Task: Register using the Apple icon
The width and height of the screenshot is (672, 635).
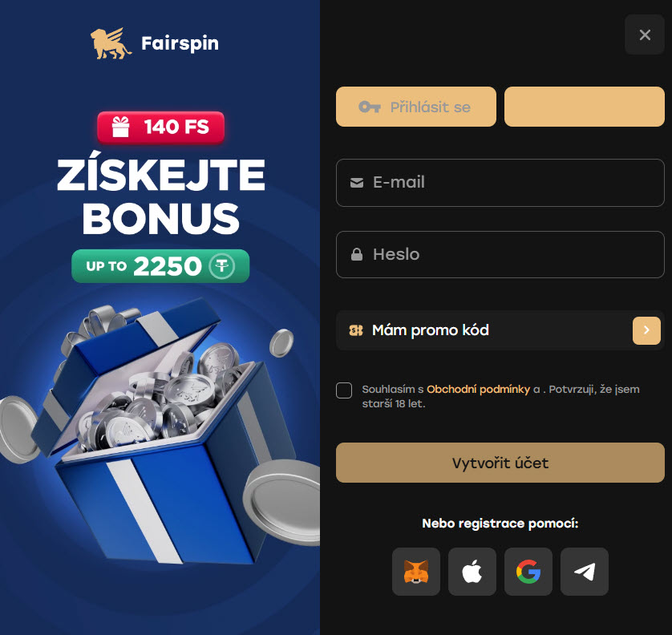Action: (472, 571)
